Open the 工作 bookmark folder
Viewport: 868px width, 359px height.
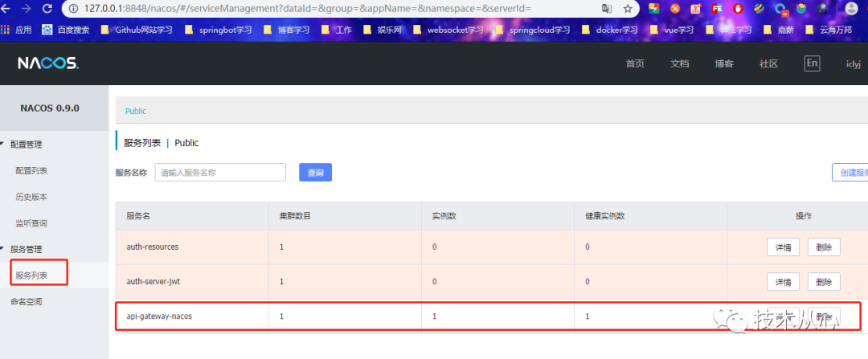point(337,30)
